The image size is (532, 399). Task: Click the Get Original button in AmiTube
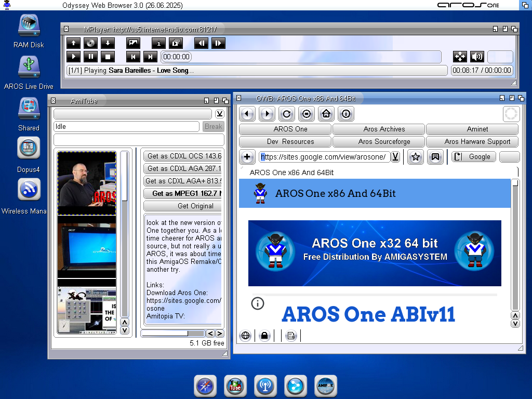pyautogui.click(x=182, y=206)
